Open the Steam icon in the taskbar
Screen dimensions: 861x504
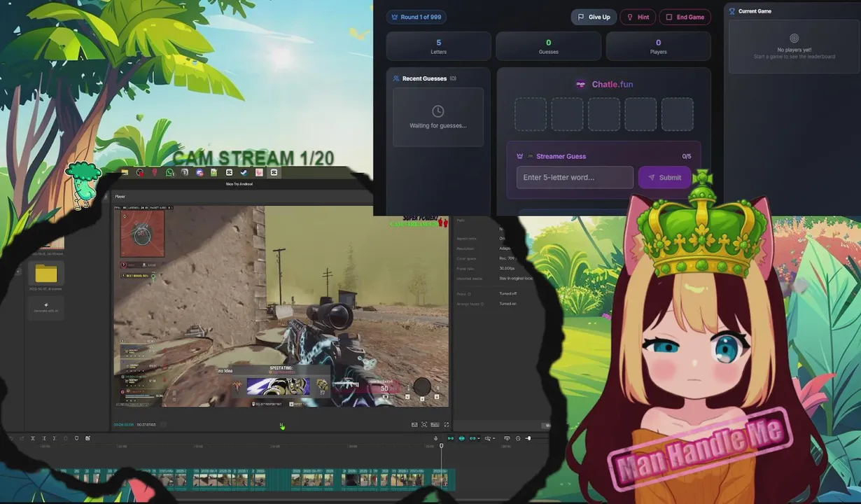tap(244, 172)
